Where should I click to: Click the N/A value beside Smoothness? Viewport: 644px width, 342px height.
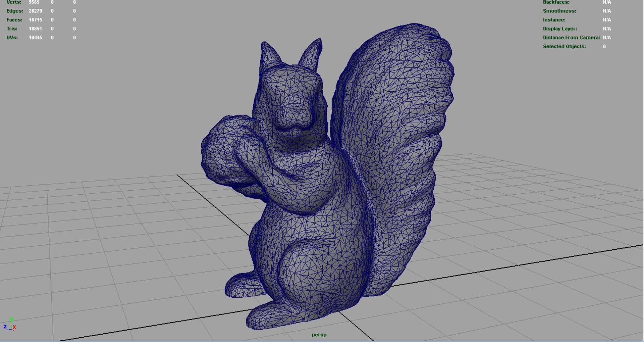(607, 11)
